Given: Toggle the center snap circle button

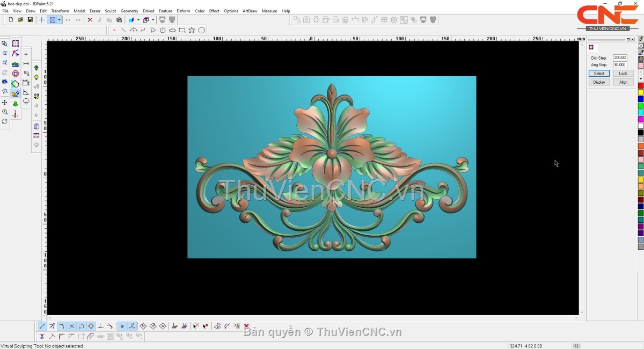Looking at the screenshot, I should click(x=91, y=326).
